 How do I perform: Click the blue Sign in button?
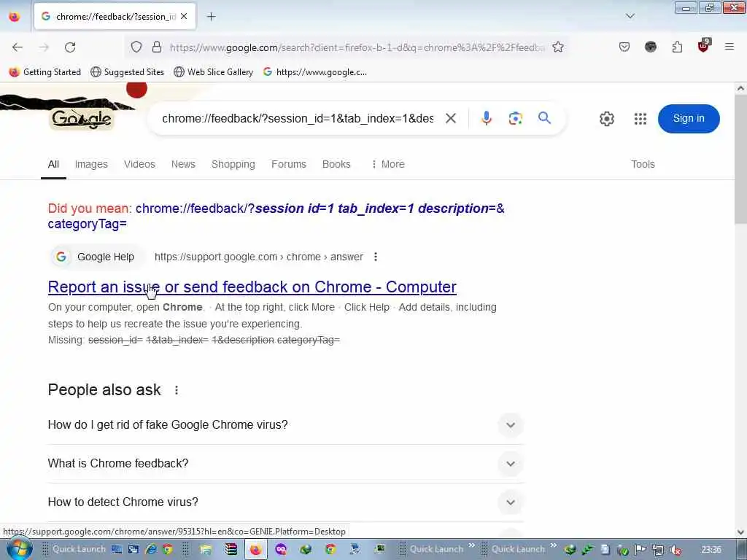(689, 119)
